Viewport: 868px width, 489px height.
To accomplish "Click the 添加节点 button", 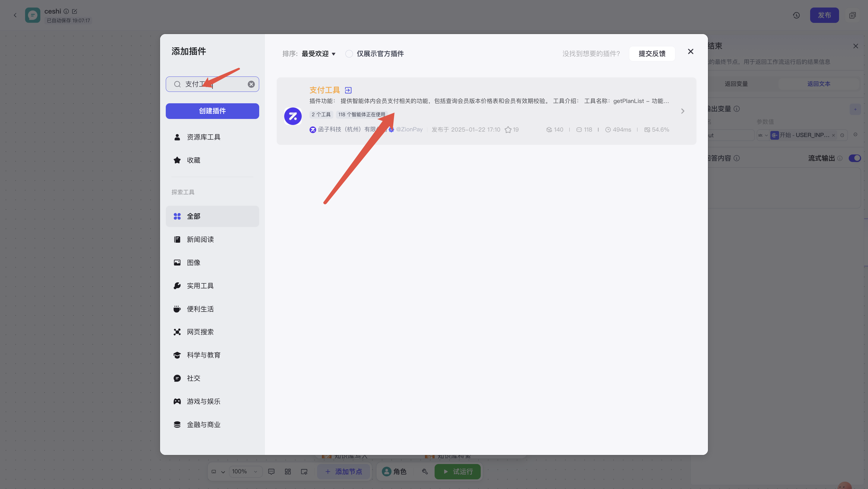I will point(343,472).
